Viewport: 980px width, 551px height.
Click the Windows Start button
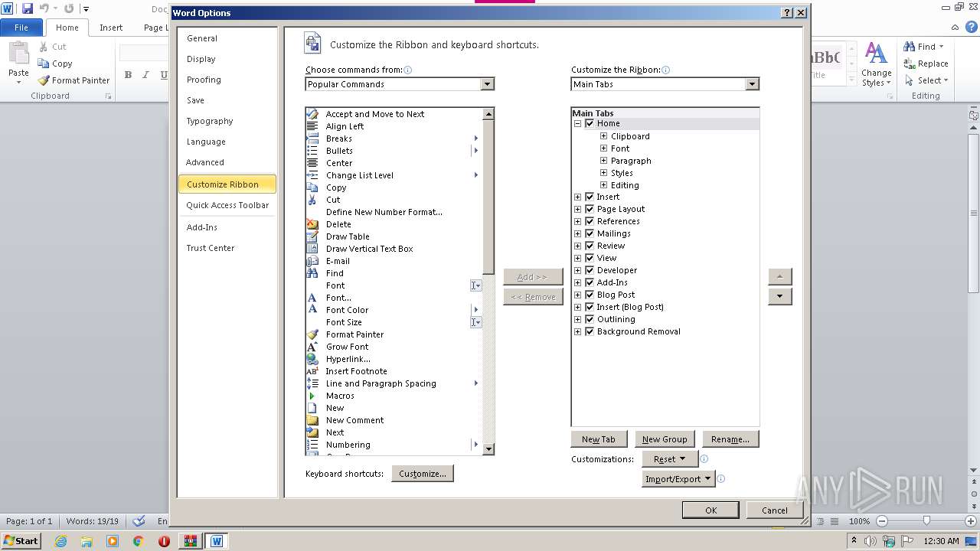(x=21, y=541)
